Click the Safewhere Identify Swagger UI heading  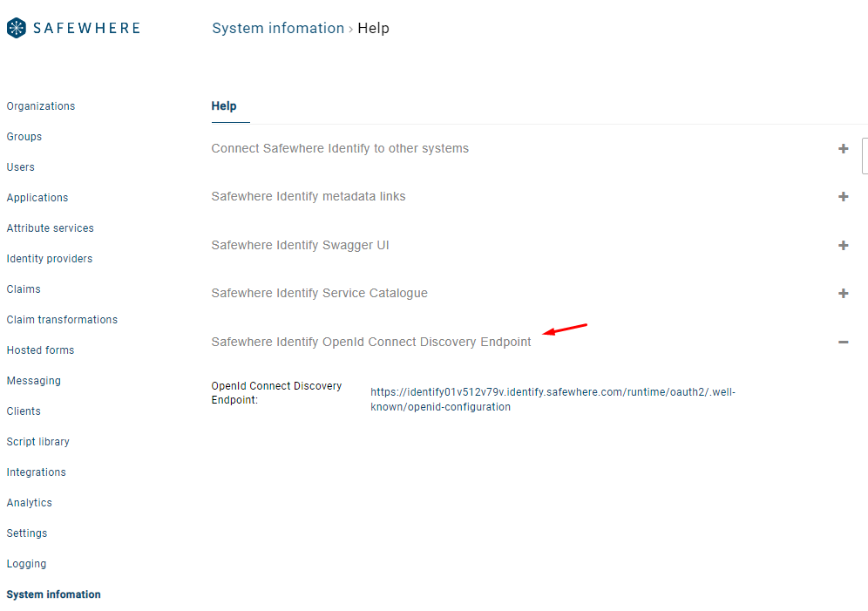pos(300,246)
